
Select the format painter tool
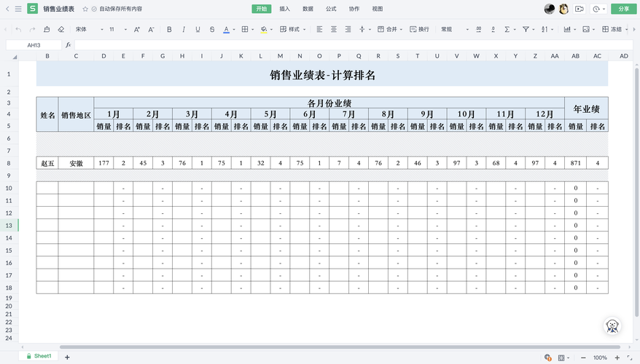coord(47,29)
